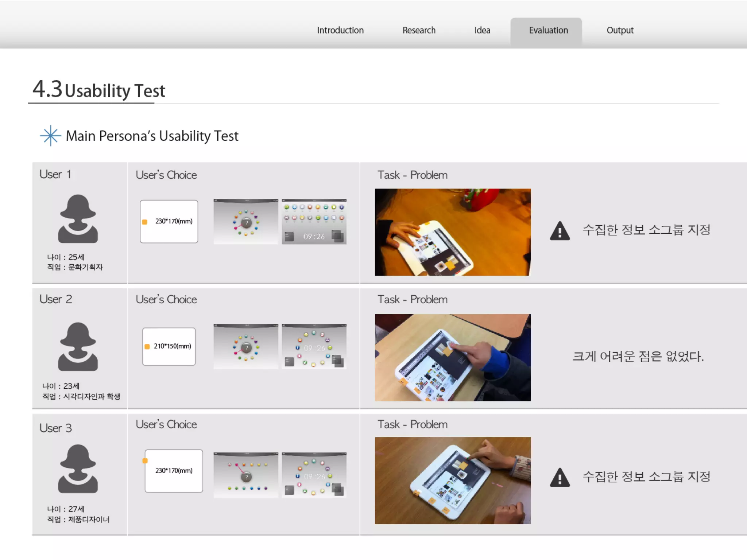Click the blue asterisk star icon
This screenshot has height=560, width=747.
(50, 136)
